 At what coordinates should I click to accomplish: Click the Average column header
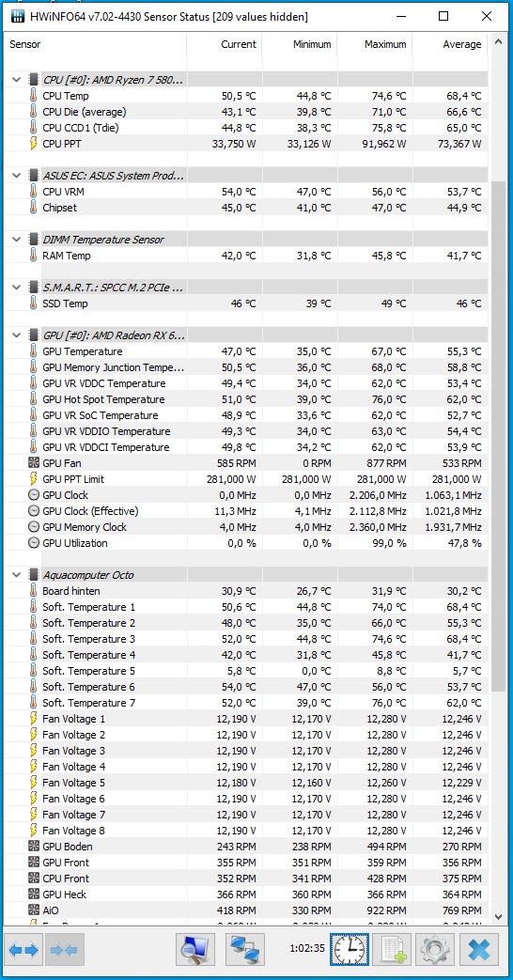(450, 44)
